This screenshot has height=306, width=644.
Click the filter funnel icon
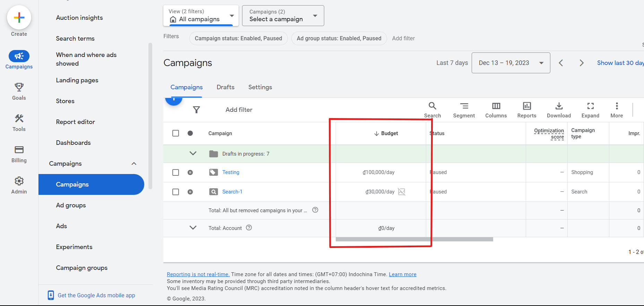point(197,110)
